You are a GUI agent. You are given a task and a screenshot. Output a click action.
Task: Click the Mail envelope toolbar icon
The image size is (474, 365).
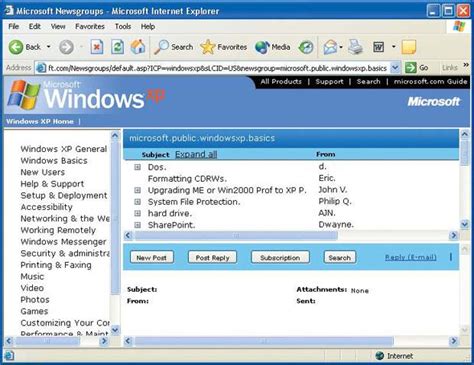pos(330,47)
